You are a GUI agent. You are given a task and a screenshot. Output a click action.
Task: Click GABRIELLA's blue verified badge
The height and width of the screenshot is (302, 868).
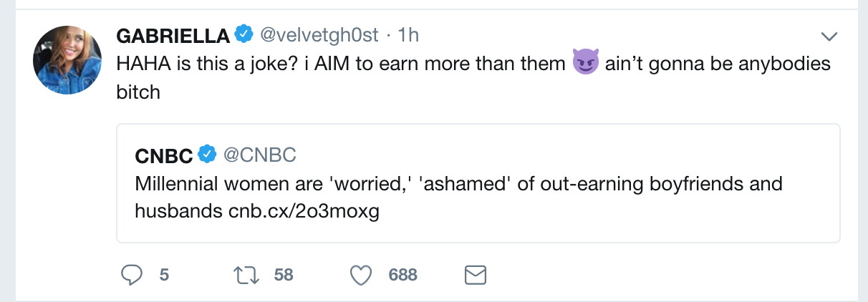point(245,34)
